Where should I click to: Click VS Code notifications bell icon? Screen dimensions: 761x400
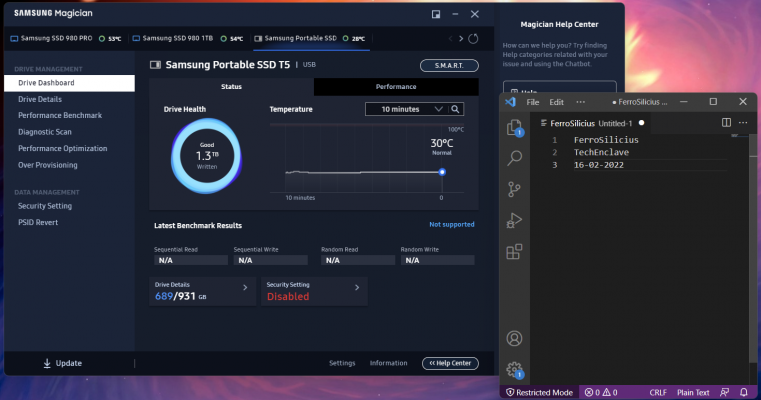click(744, 392)
